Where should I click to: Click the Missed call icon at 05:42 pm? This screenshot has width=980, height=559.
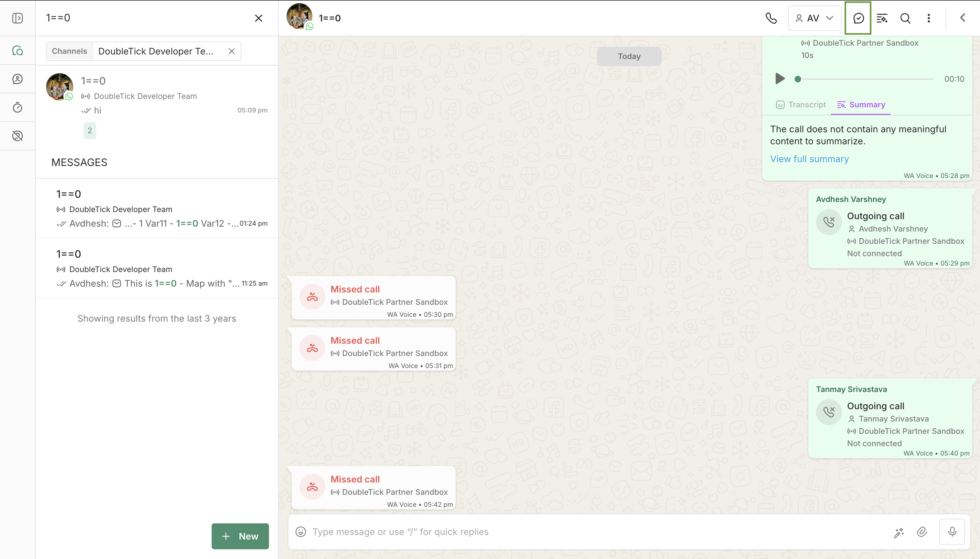coord(312,486)
